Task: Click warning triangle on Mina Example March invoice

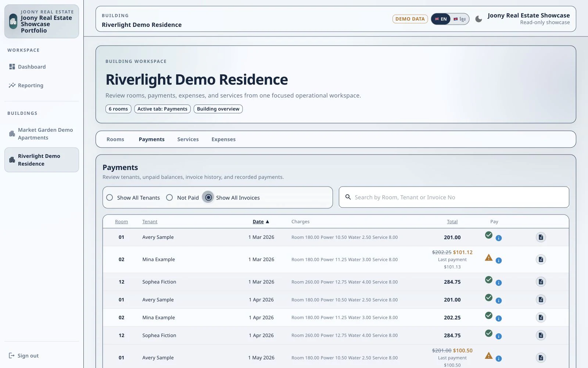Action: click(x=488, y=258)
